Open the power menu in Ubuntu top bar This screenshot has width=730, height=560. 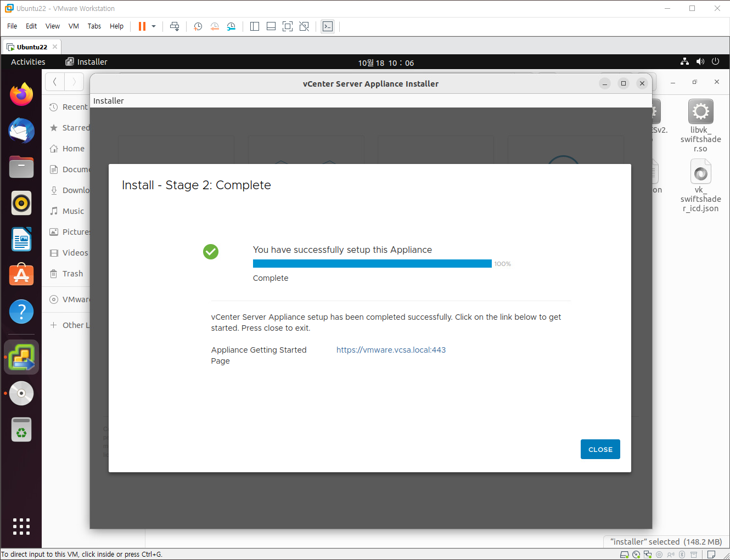click(715, 61)
